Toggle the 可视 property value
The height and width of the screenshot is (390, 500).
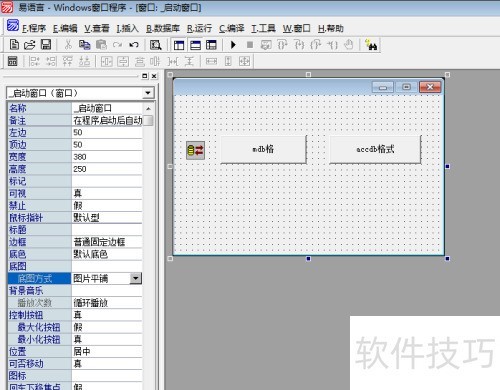coord(107,193)
